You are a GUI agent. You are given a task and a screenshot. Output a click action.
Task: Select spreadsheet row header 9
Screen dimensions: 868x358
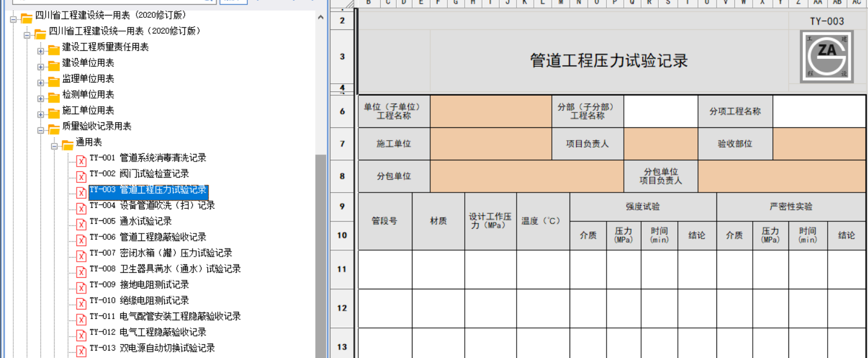342,207
